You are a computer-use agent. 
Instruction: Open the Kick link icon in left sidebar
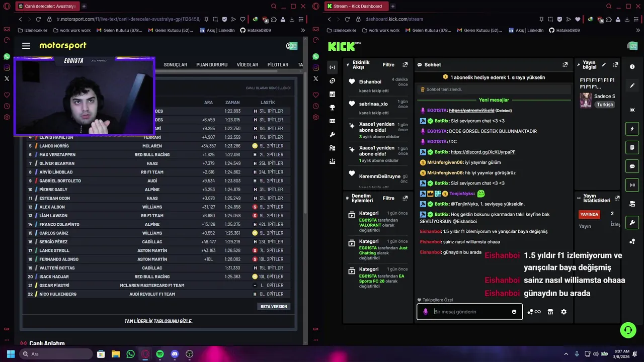coord(332,81)
